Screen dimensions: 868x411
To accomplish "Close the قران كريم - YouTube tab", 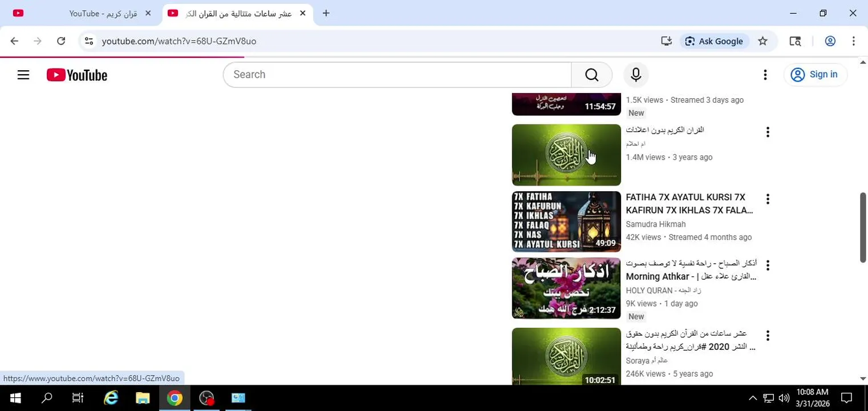I will (148, 13).
